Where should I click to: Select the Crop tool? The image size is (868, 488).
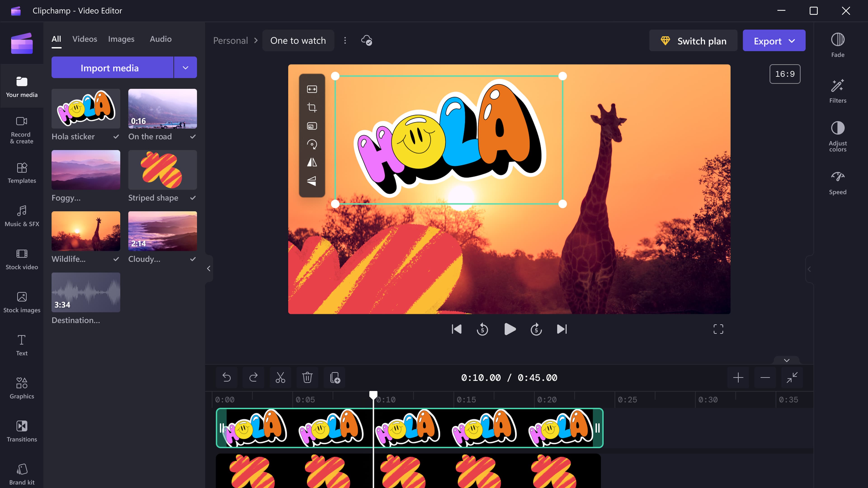coord(312,108)
